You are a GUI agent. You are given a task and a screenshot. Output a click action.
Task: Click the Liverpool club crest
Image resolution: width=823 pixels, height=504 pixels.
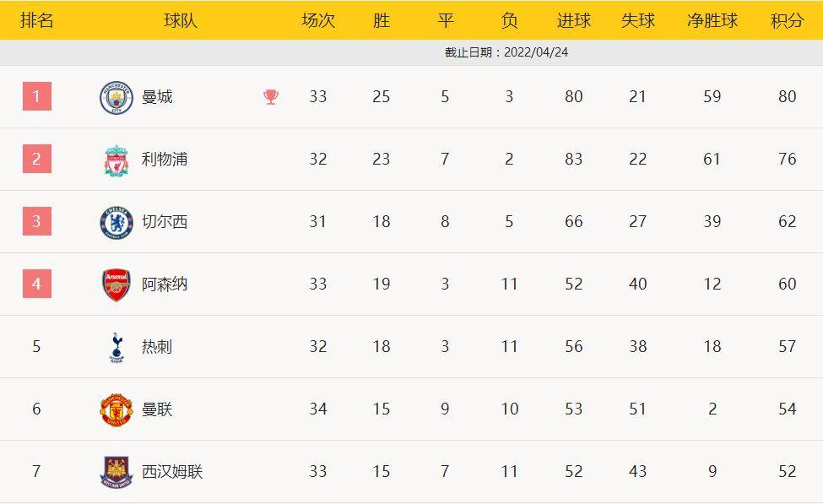[116, 160]
